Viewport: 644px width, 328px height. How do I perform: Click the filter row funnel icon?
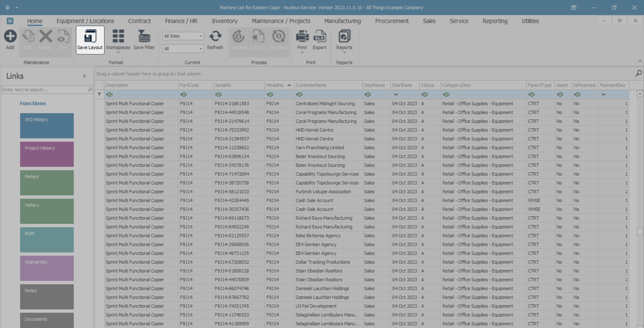[99, 95]
